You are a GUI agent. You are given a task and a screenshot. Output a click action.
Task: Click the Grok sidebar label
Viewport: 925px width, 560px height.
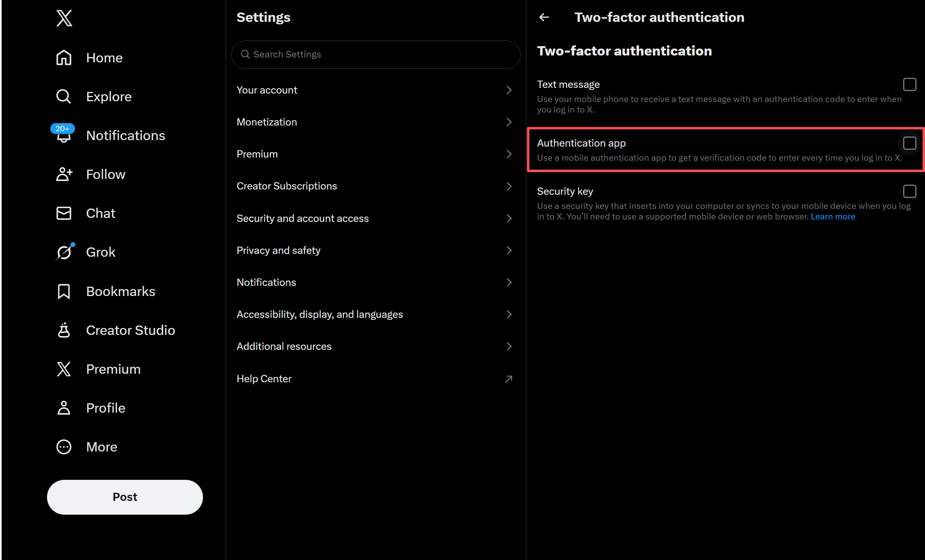pyautogui.click(x=101, y=252)
